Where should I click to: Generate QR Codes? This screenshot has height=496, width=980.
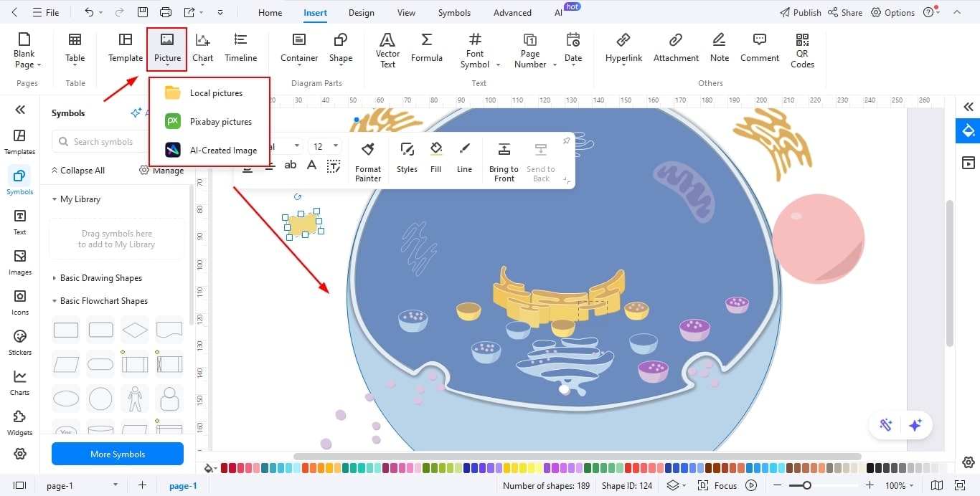802,50
